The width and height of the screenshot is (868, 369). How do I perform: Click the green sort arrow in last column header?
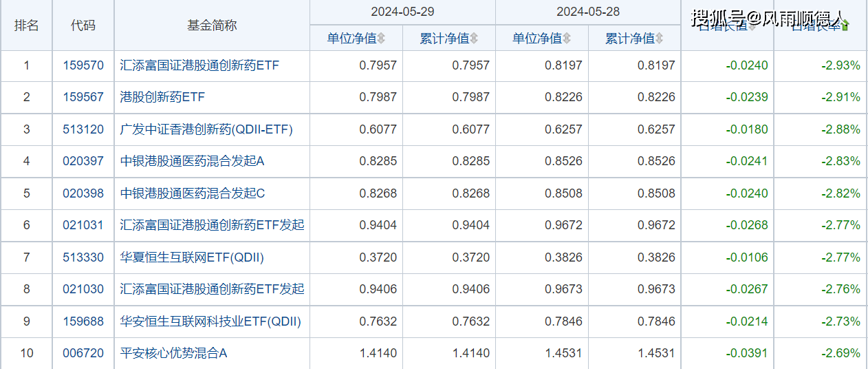coord(845,25)
